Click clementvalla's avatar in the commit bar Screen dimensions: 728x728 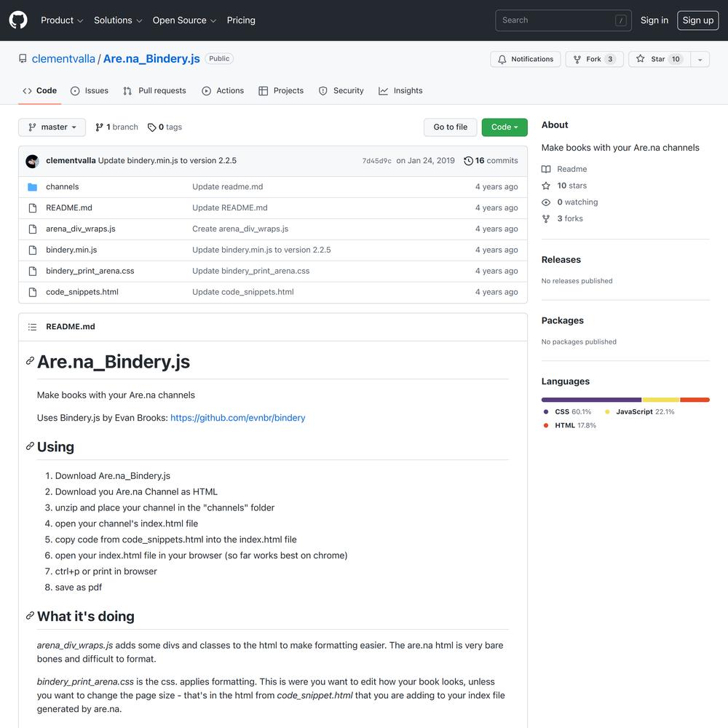[33, 161]
